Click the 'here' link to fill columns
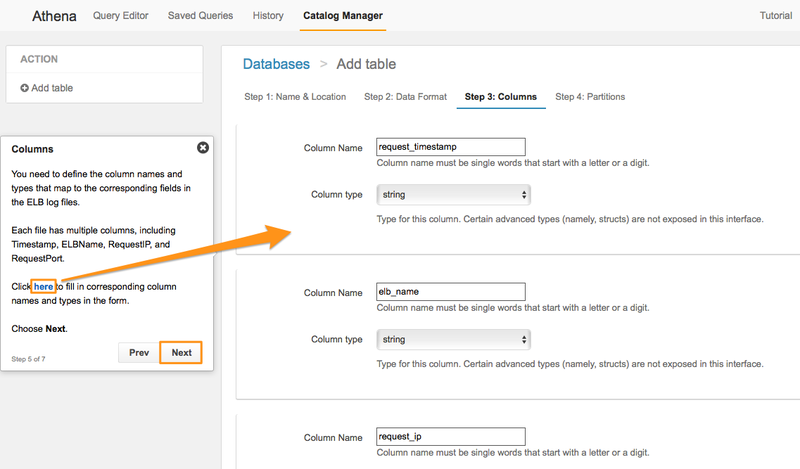800x469 pixels. click(43, 286)
